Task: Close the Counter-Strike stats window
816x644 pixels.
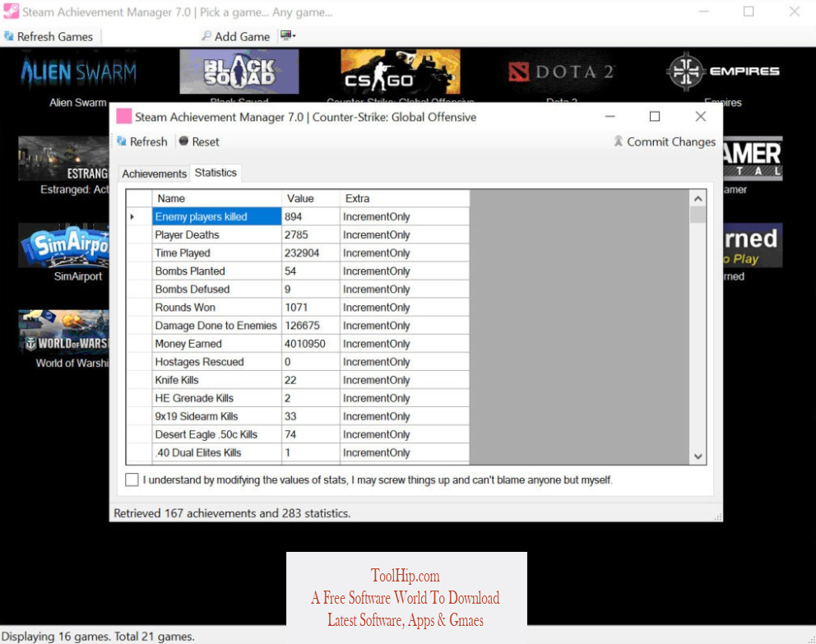Action: [701, 117]
